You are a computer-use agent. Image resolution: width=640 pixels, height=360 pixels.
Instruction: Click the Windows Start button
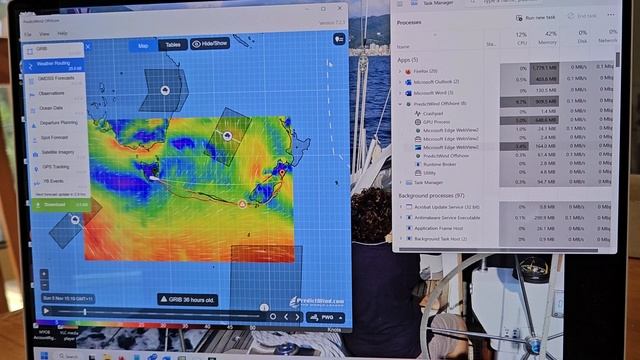[x=44, y=356]
